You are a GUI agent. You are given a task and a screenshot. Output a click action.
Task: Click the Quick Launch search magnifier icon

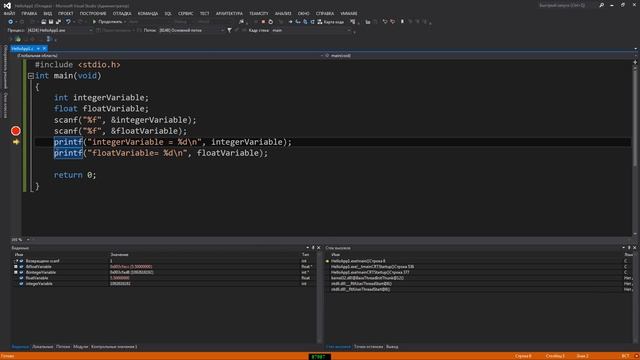click(x=602, y=5)
